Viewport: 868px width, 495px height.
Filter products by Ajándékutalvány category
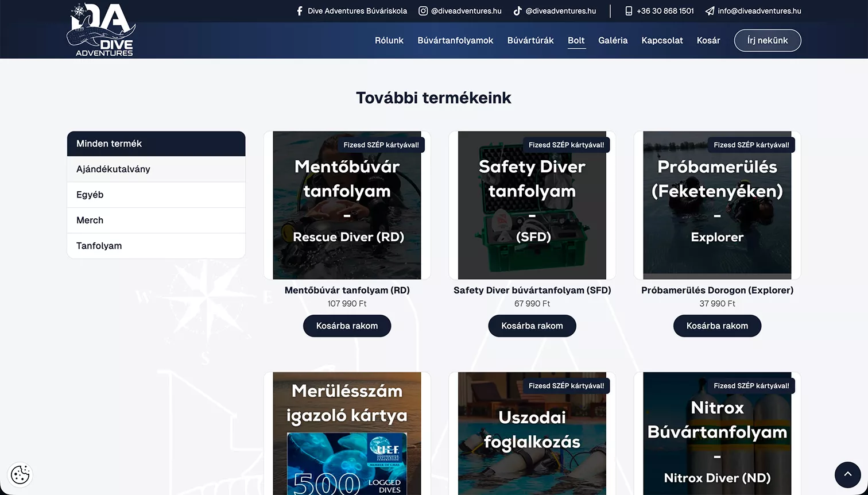156,169
